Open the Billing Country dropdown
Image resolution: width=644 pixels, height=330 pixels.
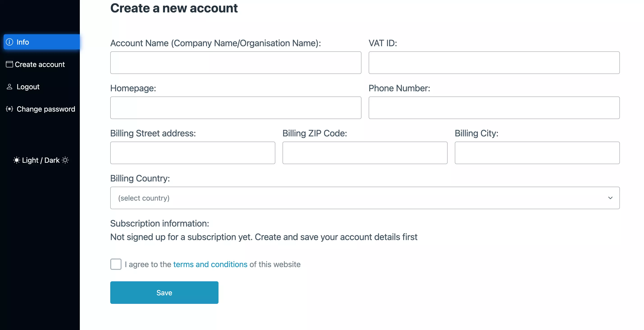(x=365, y=198)
